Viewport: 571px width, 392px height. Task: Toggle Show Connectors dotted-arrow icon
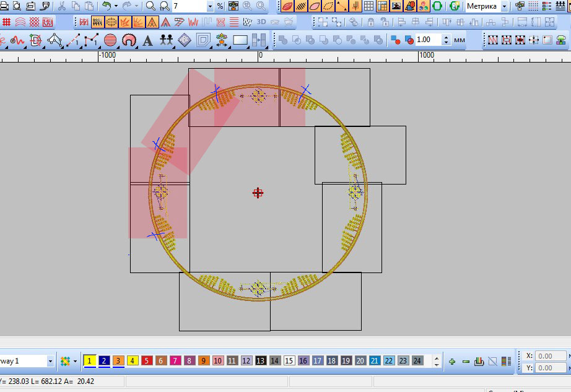pyautogui.click(x=342, y=6)
